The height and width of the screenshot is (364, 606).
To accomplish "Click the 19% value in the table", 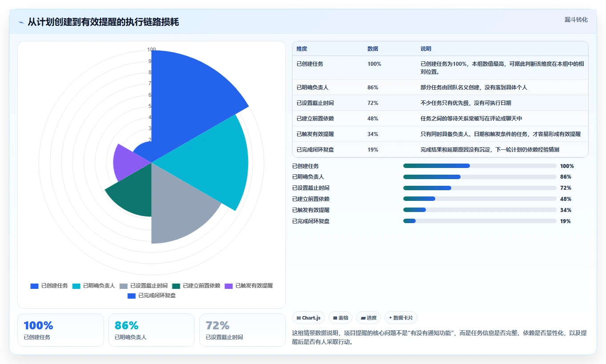I will pos(373,150).
